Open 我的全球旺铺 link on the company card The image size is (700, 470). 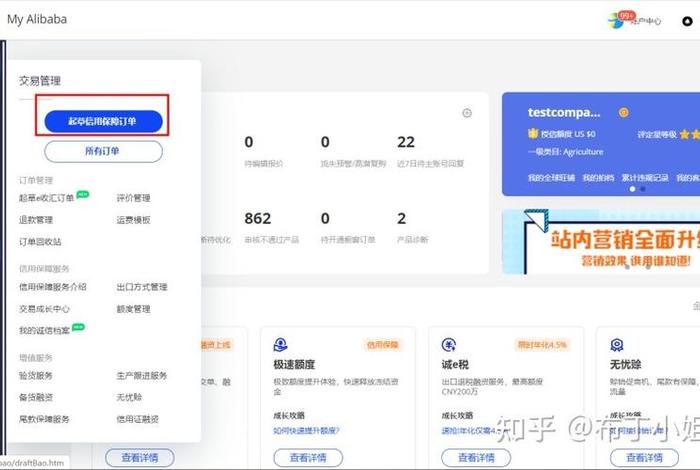point(551,178)
